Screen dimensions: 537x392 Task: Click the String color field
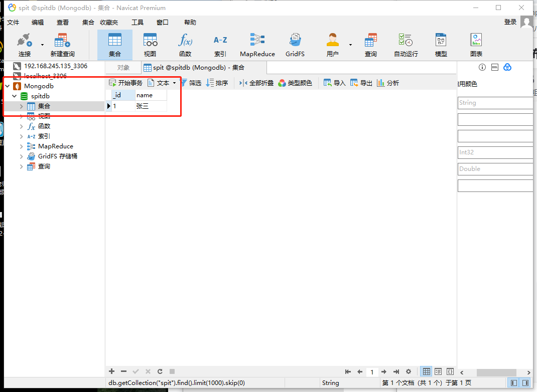tap(495, 103)
